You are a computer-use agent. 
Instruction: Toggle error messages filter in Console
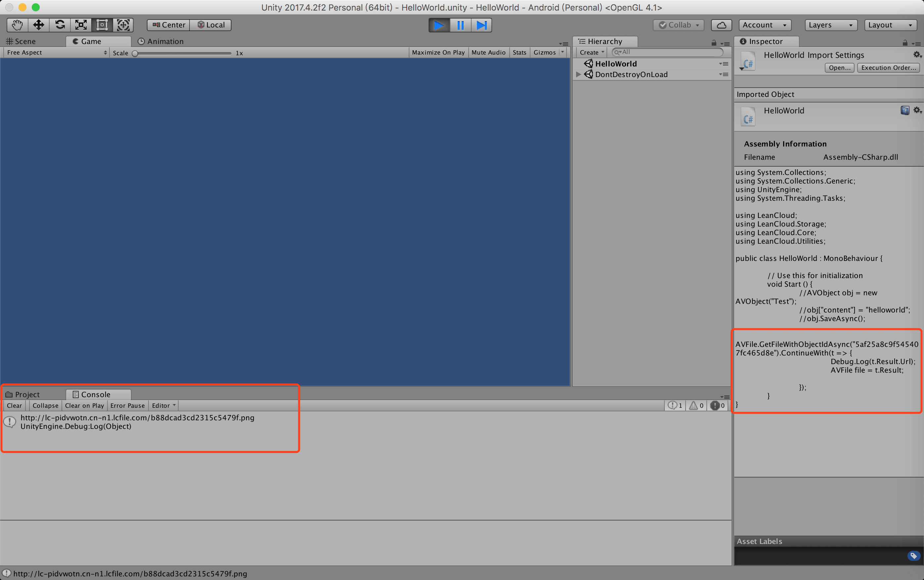(717, 405)
